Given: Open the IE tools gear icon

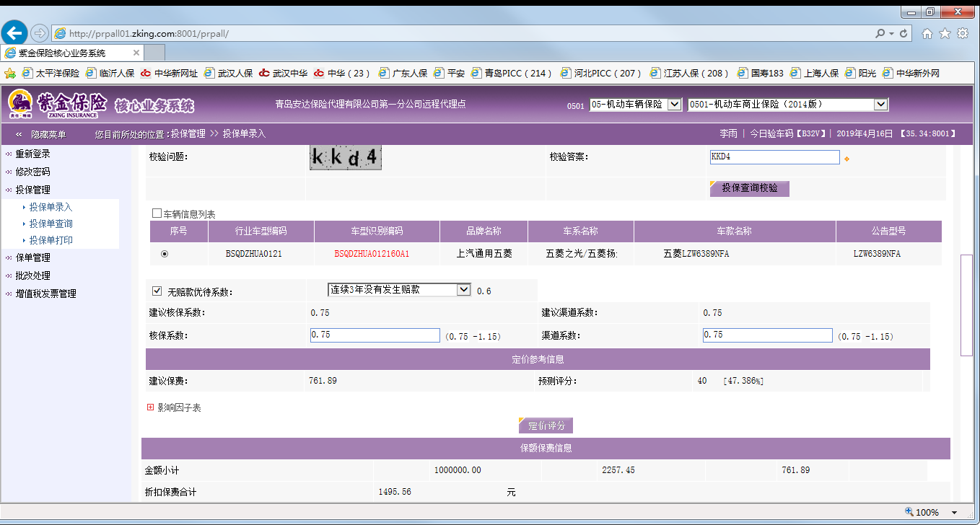Looking at the screenshot, I should 962,33.
